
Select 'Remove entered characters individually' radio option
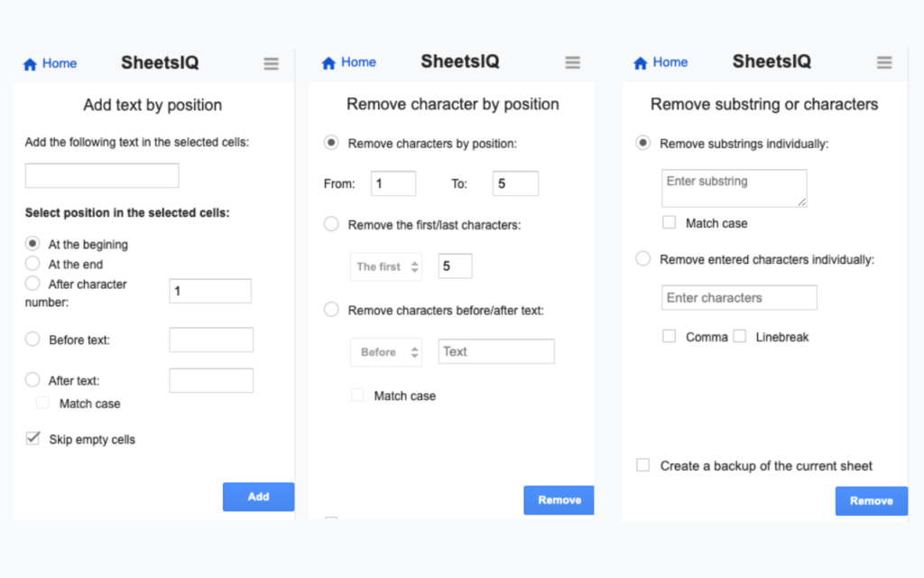(x=642, y=258)
